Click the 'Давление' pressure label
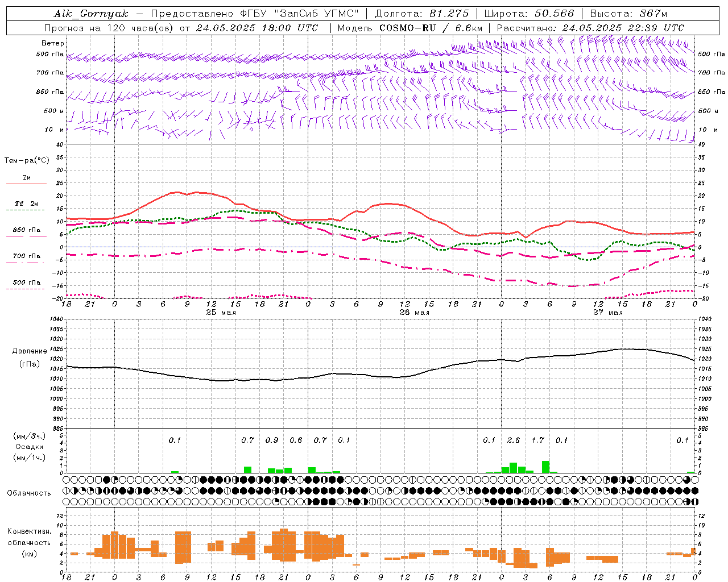The image size is (728, 582). [x=30, y=351]
